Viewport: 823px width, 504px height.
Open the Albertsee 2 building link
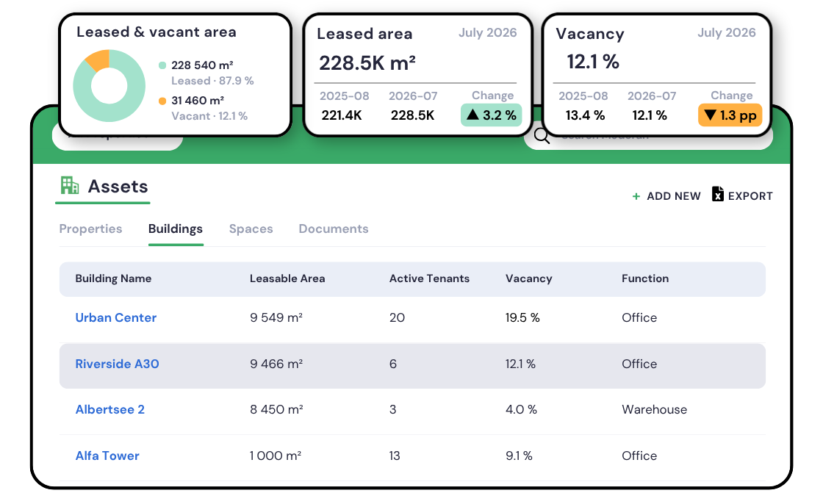coord(109,409)
